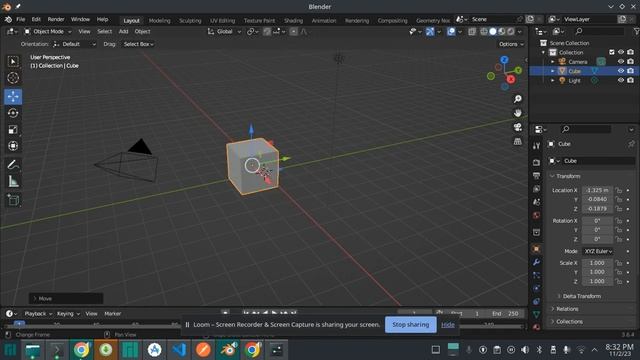
Task: Uncheck Collection exclude checkbox
Action: (611, 52)
